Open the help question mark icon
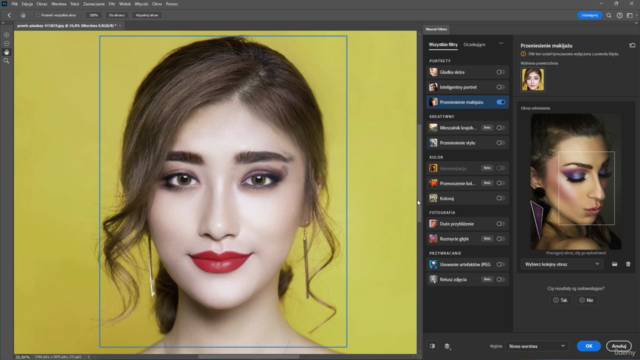This screenshot has height=360, width=640. point(620,15)
